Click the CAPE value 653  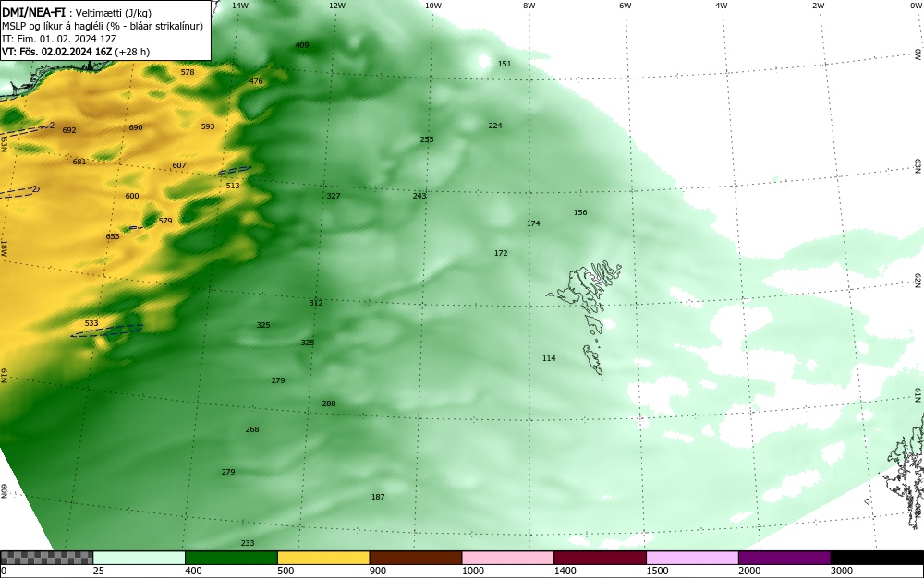113,236
